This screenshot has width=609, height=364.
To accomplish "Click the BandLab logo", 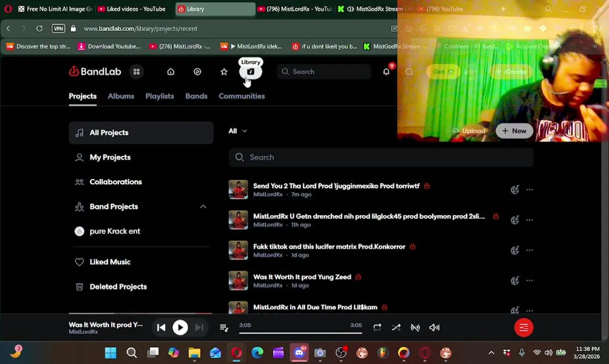I will pos(95,72).
